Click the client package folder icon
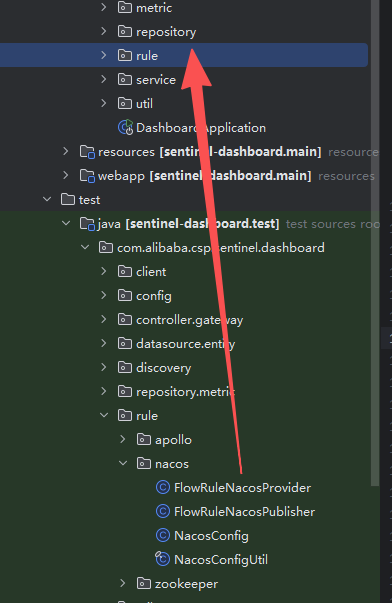The image size is (392, 603). [125, 272]
